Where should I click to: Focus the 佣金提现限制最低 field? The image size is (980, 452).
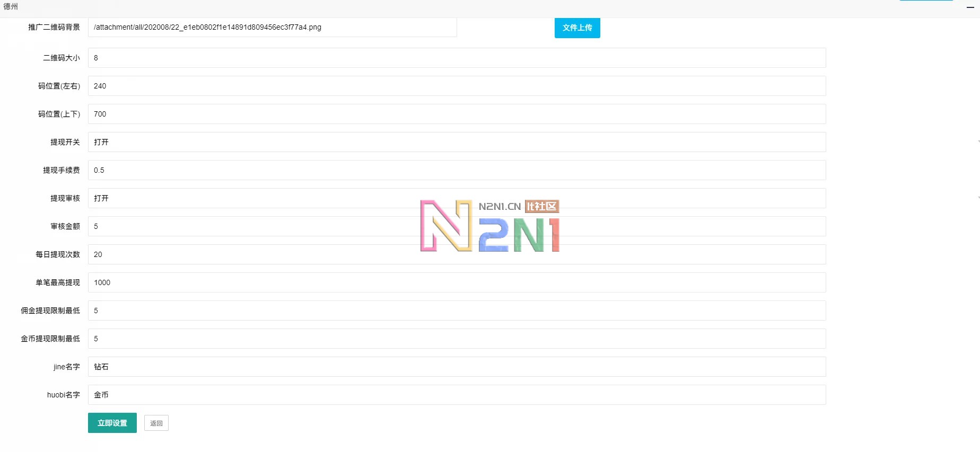456,311
